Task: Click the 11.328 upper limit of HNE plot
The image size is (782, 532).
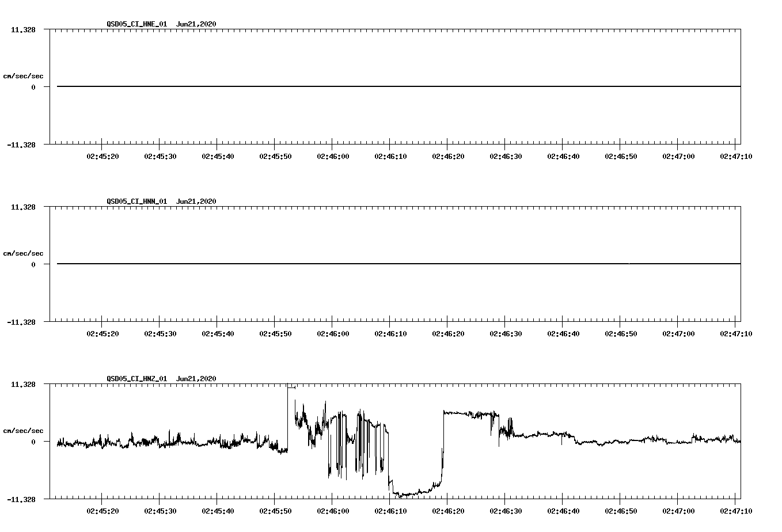Action: click(23, 29)
